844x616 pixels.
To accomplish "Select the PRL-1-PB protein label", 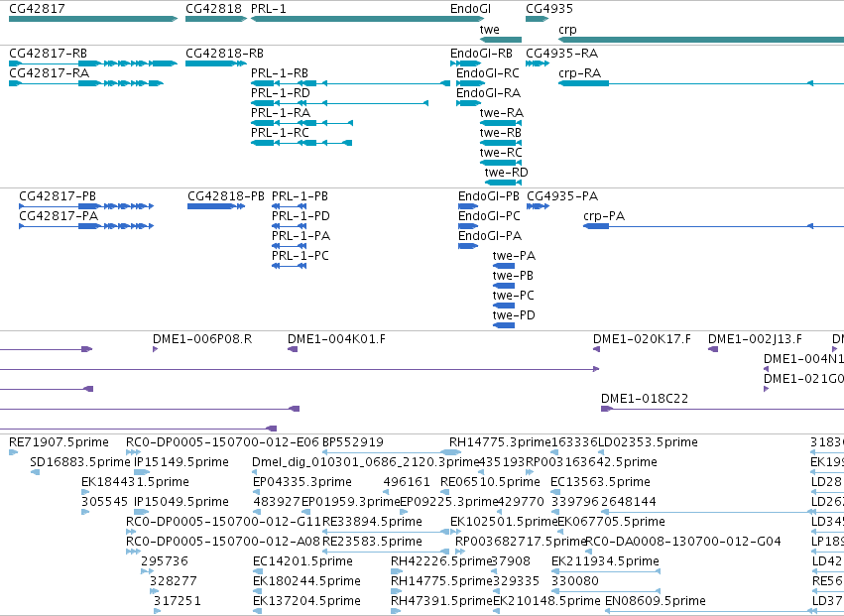I will pyautogui.click(x=300, y=196).
